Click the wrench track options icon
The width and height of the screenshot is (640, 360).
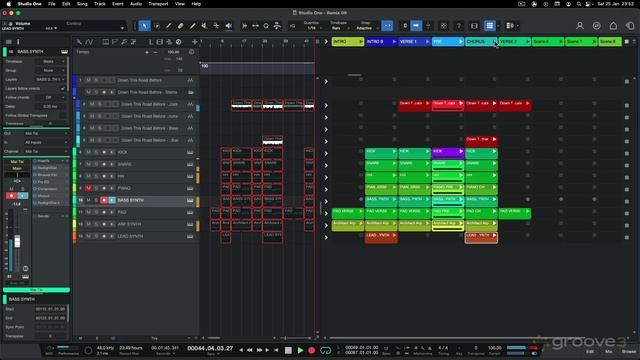click(79, 42)
